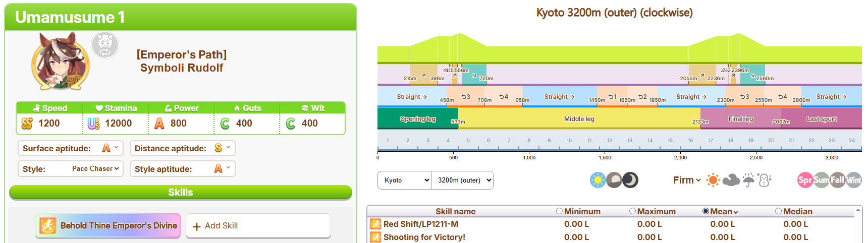Click the Stamina UG rank icon
The width and height of the screenshot is (868, 243).
[93, 124]
